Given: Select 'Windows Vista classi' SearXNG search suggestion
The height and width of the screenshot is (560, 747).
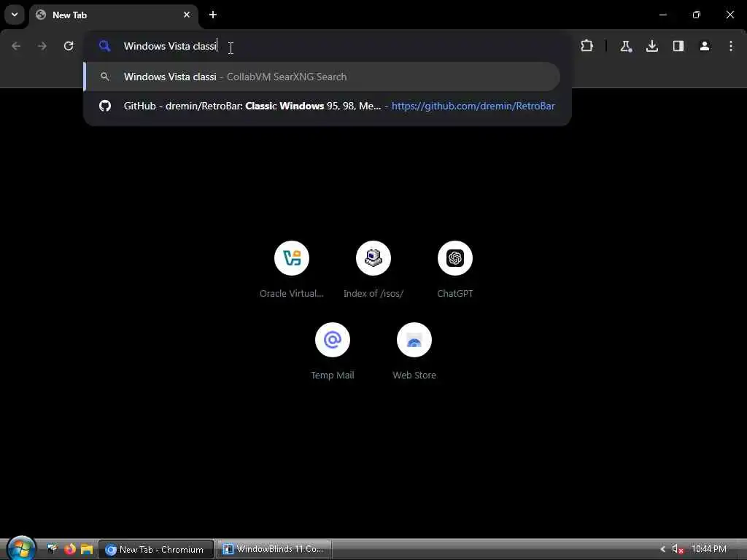Looking at the screenshot, I should pyautogui.click(x=322, y=77).
